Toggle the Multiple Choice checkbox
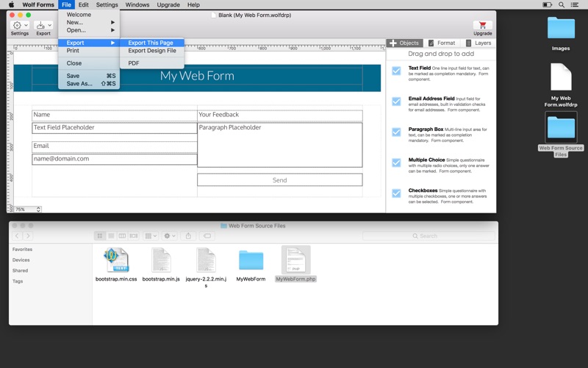Image resolution: width=588 pixels, height=368 pixels. coord(396,163)
